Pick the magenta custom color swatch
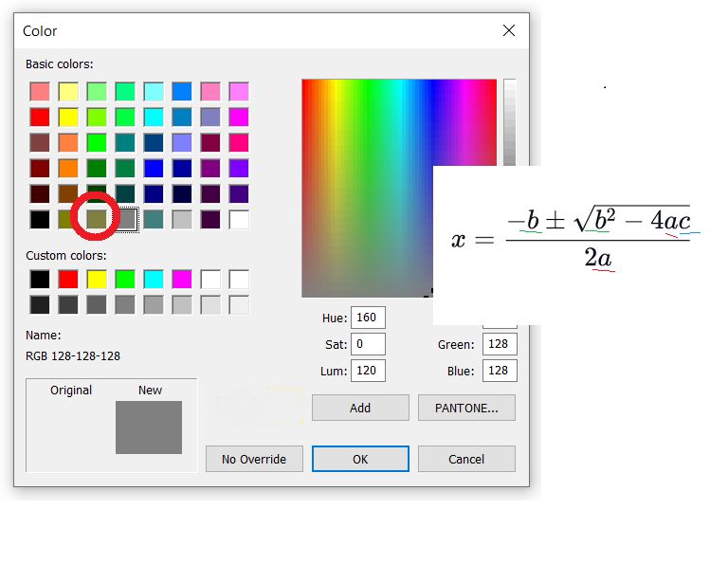The width and height of the screenshot is (728, 582). (182, 280)
